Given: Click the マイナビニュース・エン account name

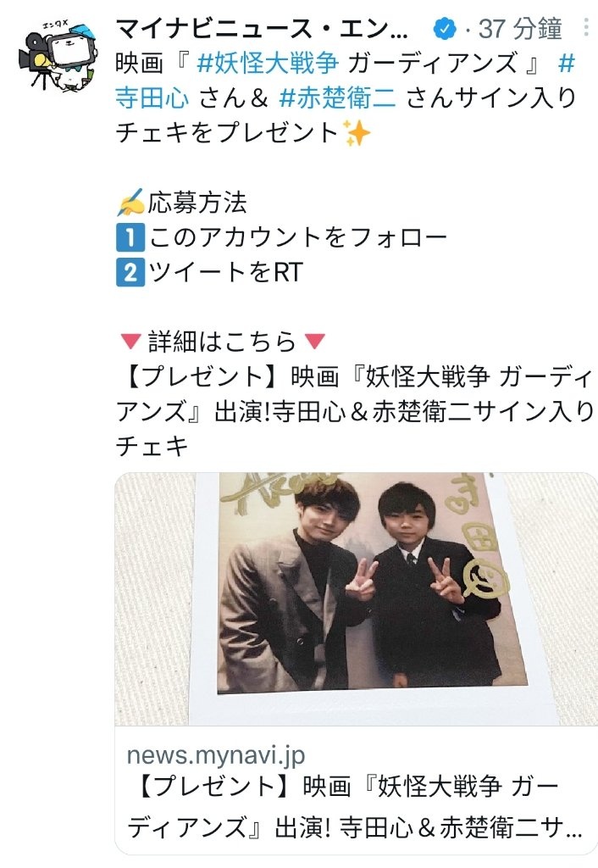Looking at the screenshot, I should click(x=263, y=28).
